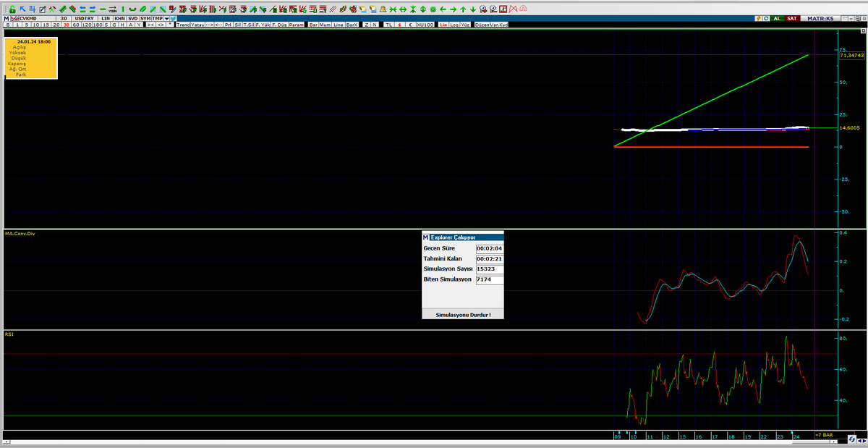Open the LIN selector in header
Screen dimensions: 868x448
click(x=106, y=18)
